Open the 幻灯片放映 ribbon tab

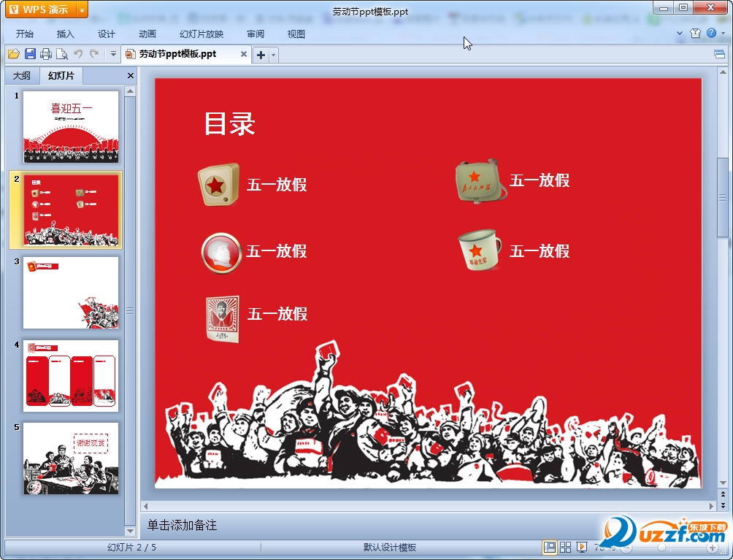[x=202, y=34]
